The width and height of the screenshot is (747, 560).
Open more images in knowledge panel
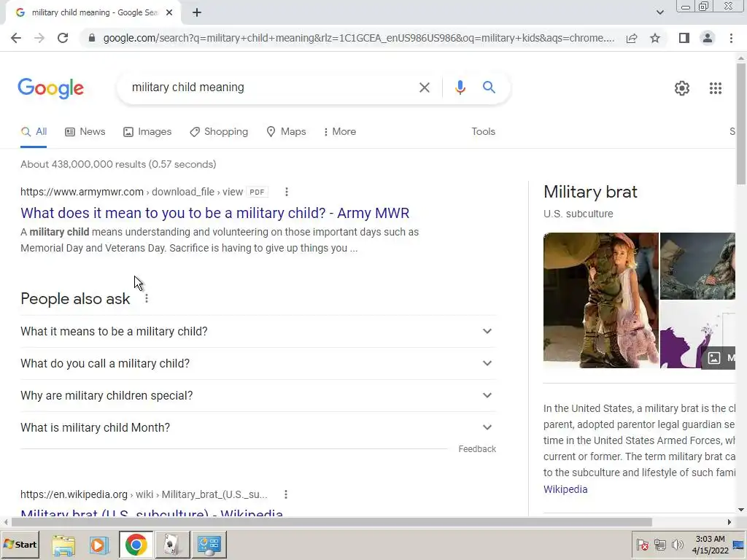[x=719, y=357]
